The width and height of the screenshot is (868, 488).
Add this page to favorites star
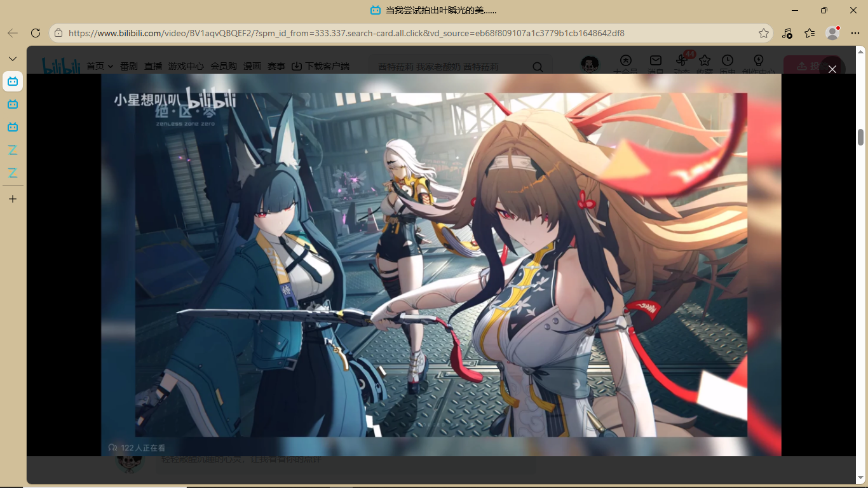pos(764,33)
